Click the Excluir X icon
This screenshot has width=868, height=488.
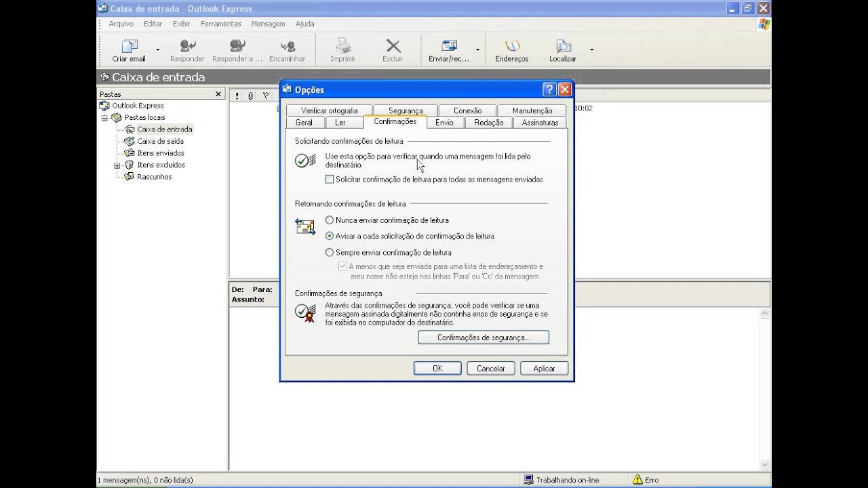(393, 46)
